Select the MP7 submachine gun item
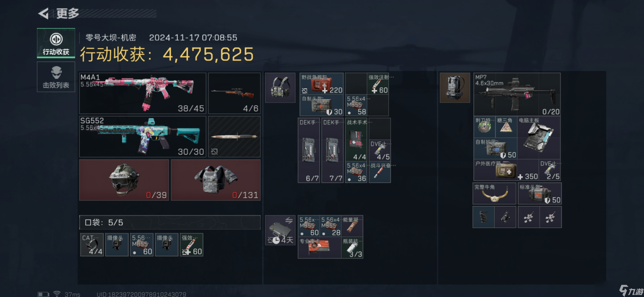Viewport: 644px width, 297px height. pos(517,94)
